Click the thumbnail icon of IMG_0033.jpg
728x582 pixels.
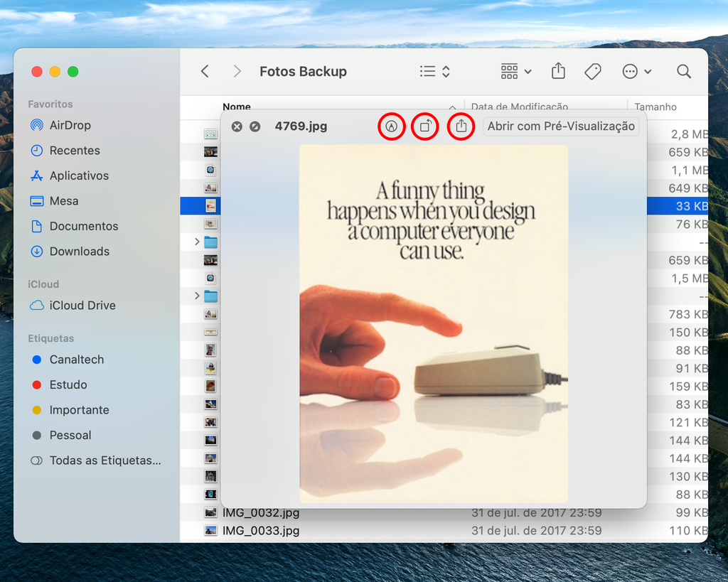point(210,531)
